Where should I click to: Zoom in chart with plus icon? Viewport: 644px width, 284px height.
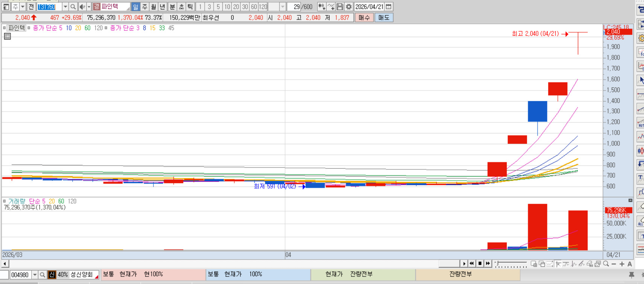tap(622, 264)
